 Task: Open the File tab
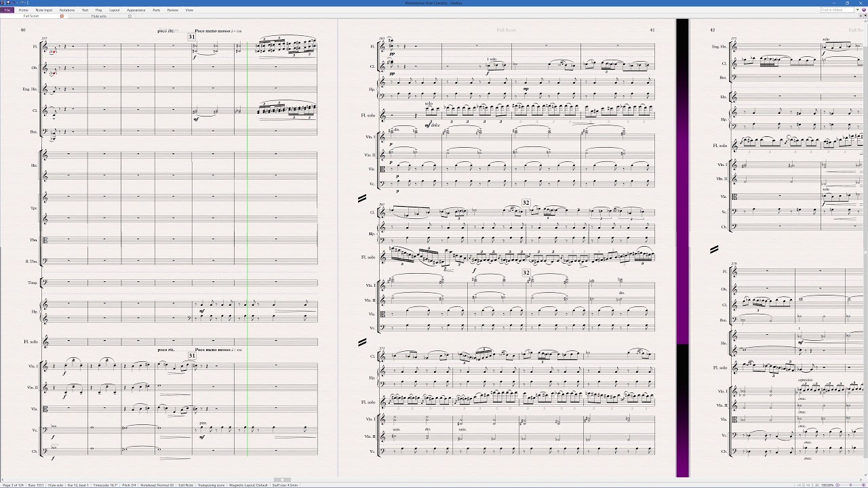[x=8, y=10]
